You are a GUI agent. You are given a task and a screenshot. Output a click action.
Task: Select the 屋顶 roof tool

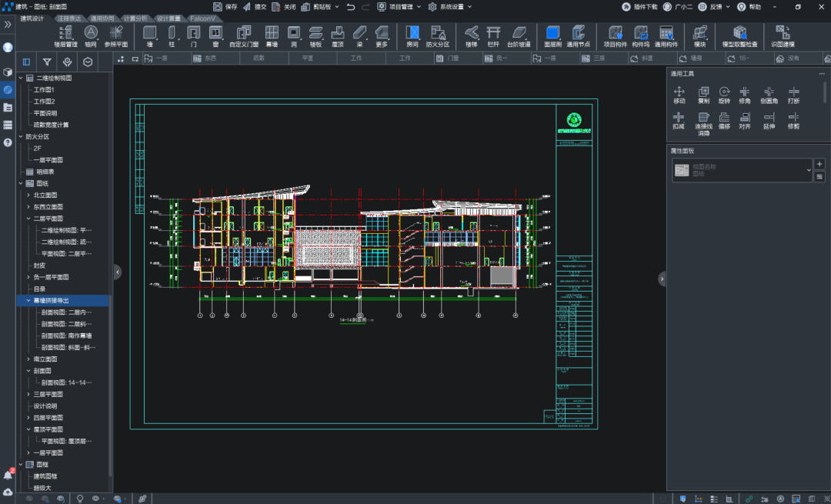click(x=338, y=36)
